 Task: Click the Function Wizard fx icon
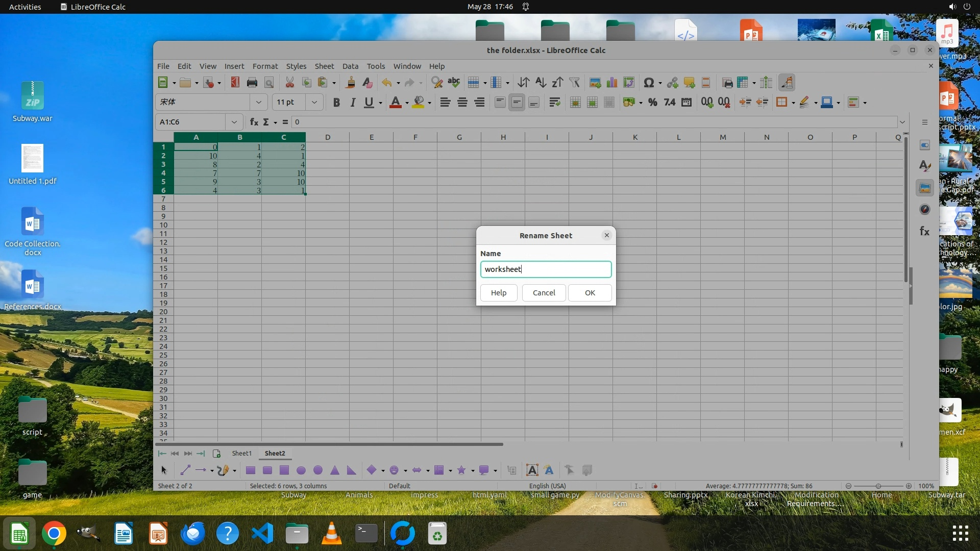(x=254, y=122)
